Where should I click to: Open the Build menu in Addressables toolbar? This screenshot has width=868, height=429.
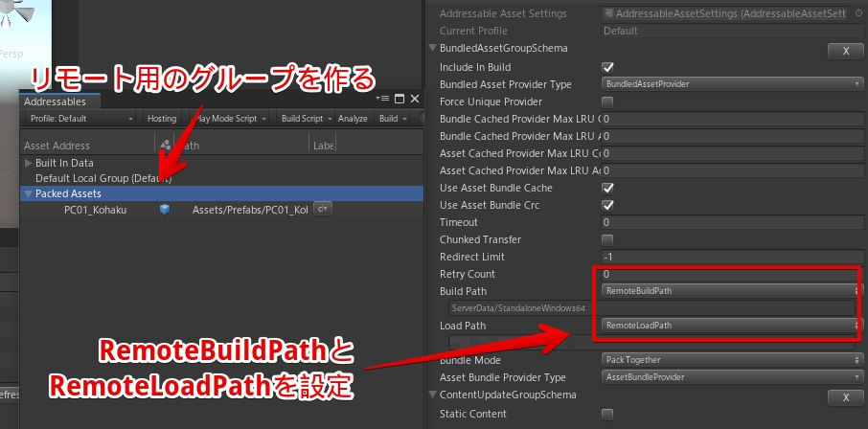pos(393,119)
